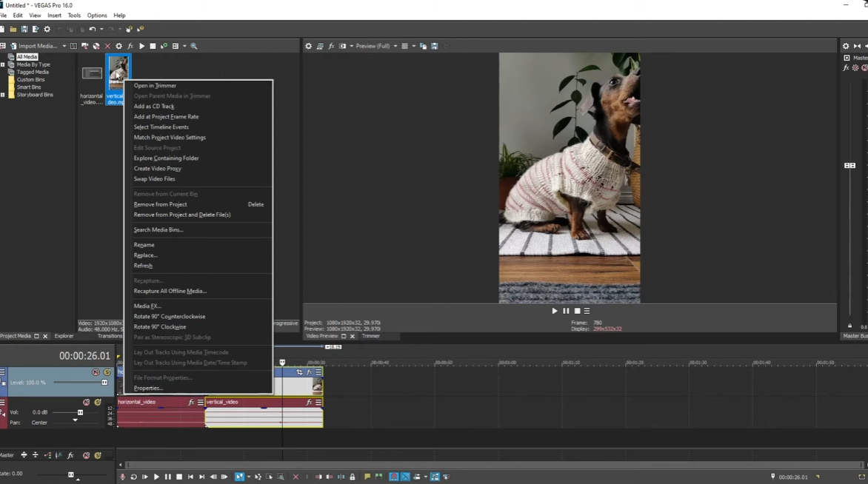This screenshot has width=868, height=484.
Task: Open the Import Media dropdown arrow
Action: coord(64,46)
